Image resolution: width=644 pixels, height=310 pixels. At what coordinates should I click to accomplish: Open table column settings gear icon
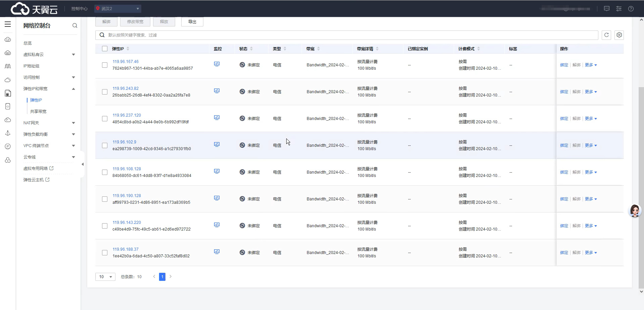click(619, 35)
